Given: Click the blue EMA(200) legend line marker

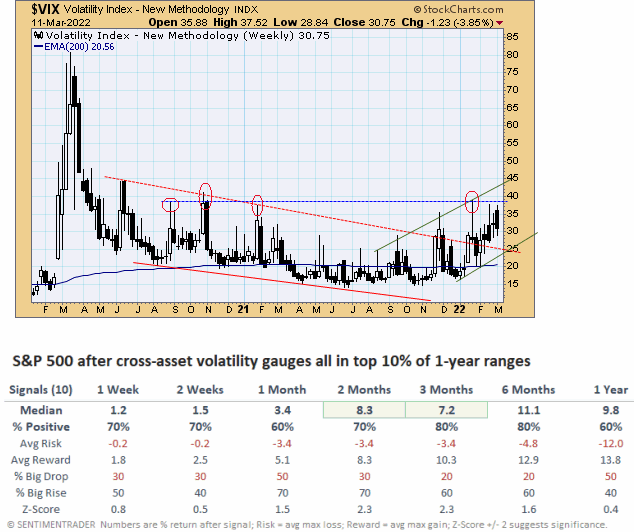Looking at the screenshot, I should tap(40, 47).
